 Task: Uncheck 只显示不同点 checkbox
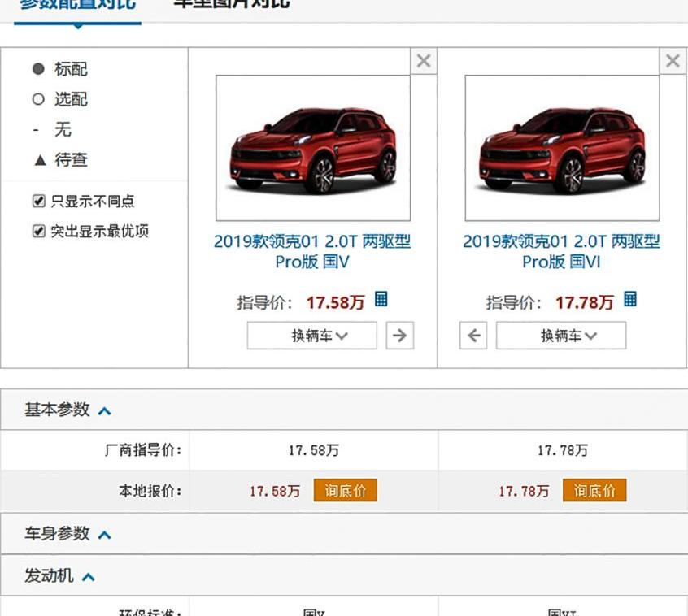coord(38,202)
